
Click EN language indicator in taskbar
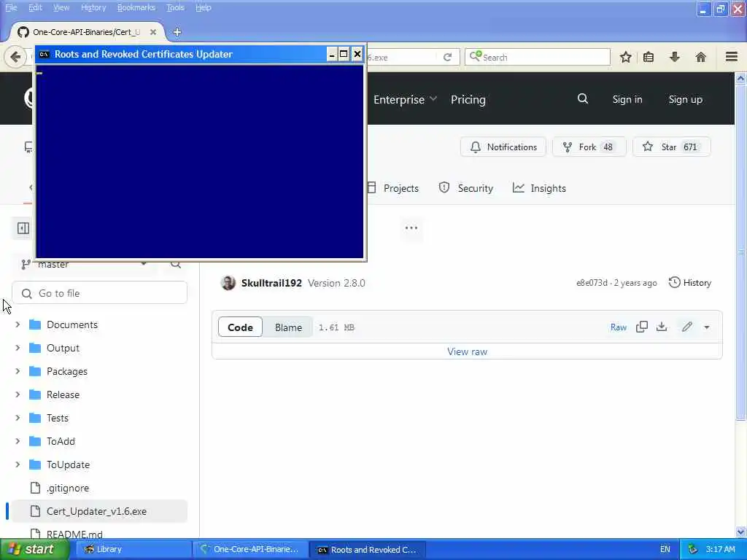pyautogui.click(x=665, y=549)
